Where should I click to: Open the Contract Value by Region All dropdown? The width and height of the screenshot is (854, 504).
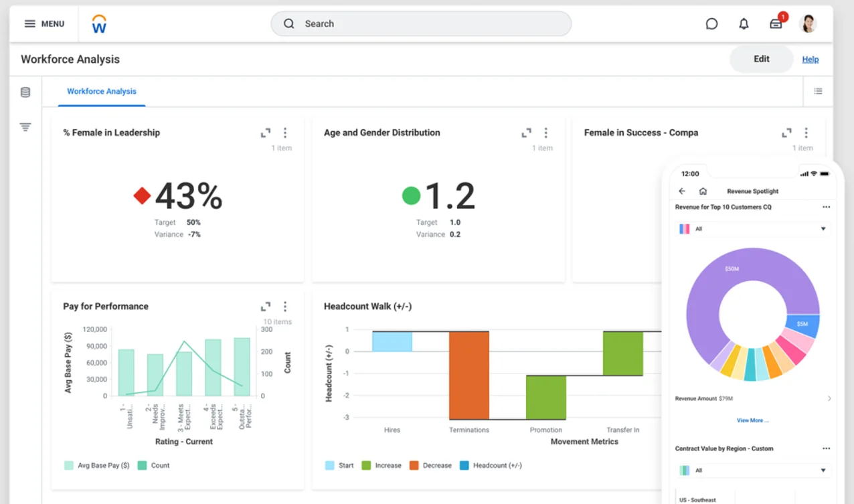click(x=753, y=471)
